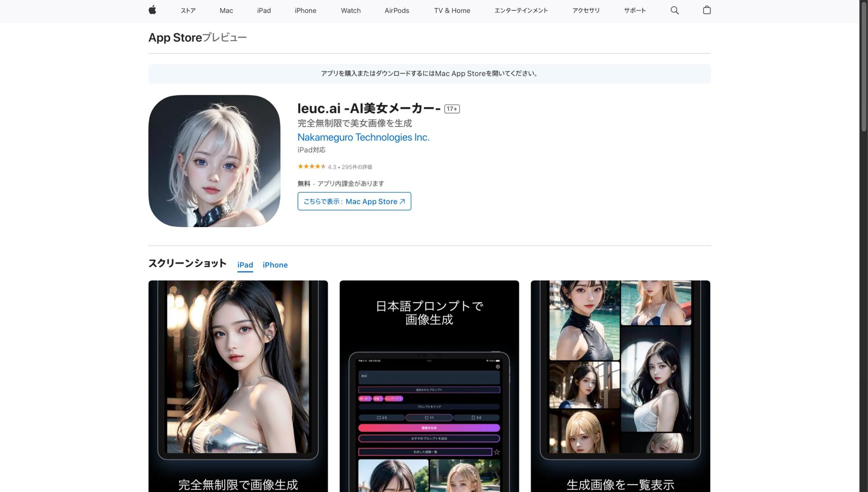Open the ストア menu item
This screenshot has width=868, height=492.
187,10
